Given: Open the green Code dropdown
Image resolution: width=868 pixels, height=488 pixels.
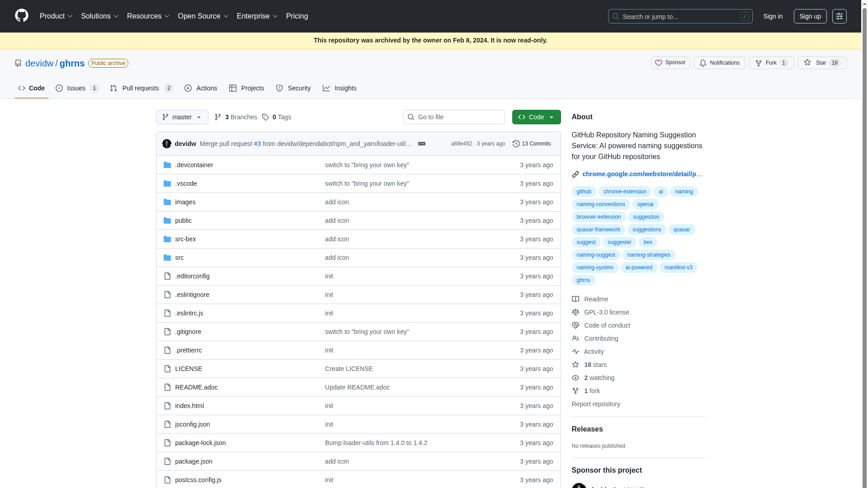Looking at the screenshot, I should click(x=536, y=117).
